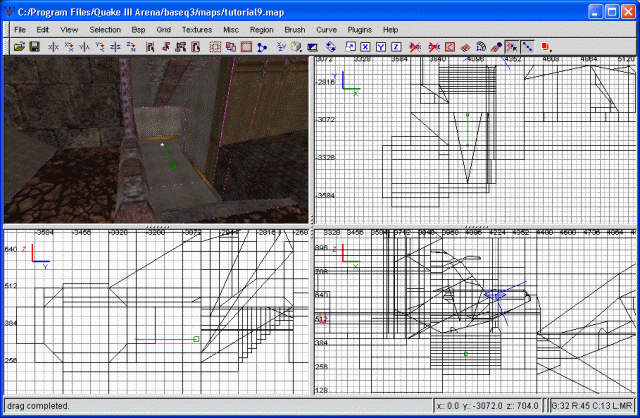Image resolution: width=640 pixels, height=418 pixels.
Task: Click the Select Complete Tall icon
Action: (x=150, y=47)
